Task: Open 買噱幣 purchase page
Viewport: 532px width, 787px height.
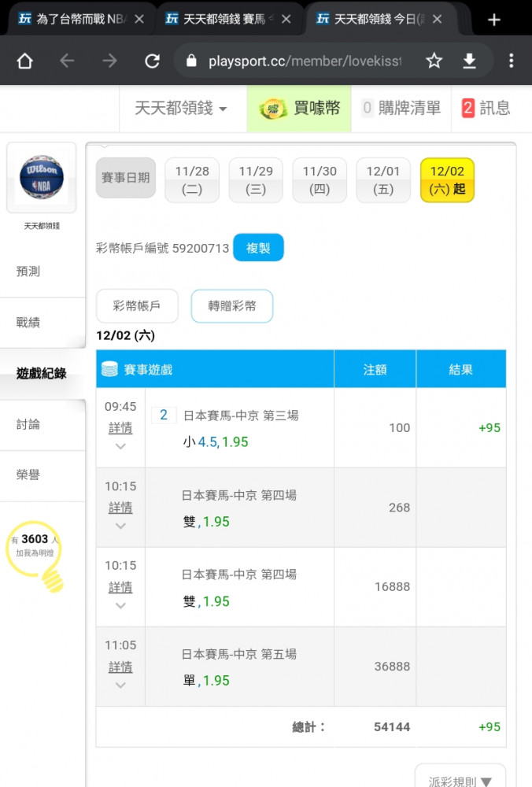Action: click(x=299, y=109)
